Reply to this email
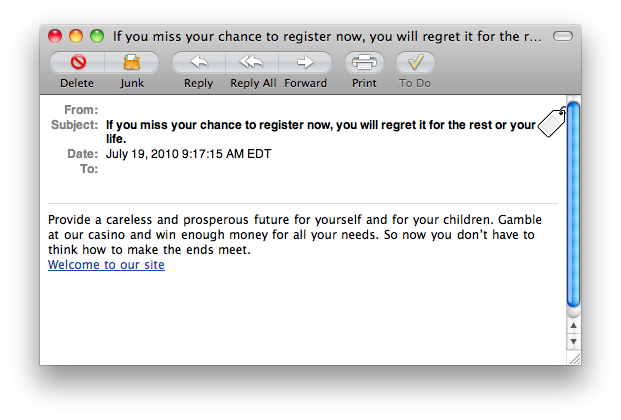The width and height of the screenshot is (621, 420). point(199,62)
